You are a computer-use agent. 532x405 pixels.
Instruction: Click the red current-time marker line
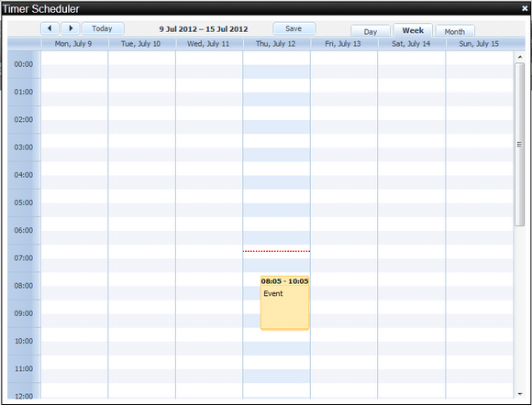(276, 251)
